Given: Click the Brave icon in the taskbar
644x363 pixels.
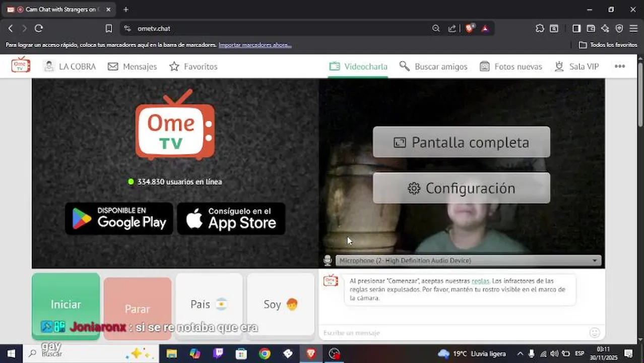Looking at the screenshot, I should (x=311, y=354).
